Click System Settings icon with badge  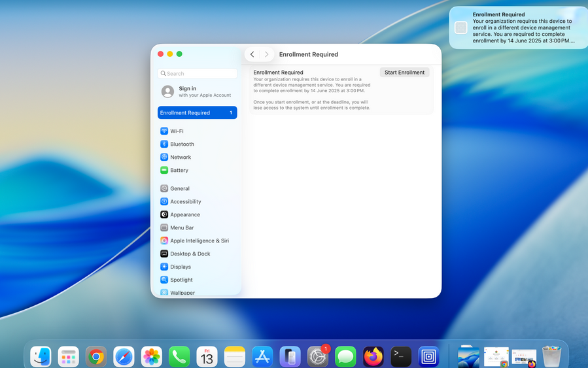click(x=318, y=356)
